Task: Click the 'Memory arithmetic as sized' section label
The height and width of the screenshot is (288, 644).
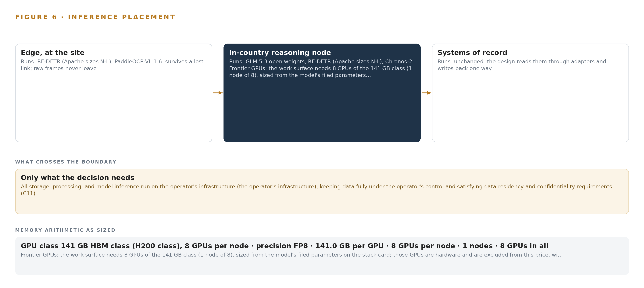Action: [65, 230]
